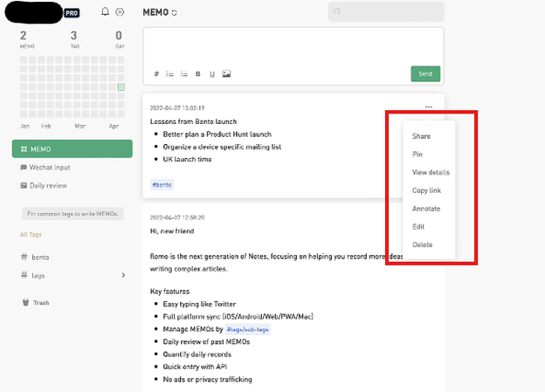Insert a bulleted list in the editor
545x392 pixels.
(x=169, y=73)
